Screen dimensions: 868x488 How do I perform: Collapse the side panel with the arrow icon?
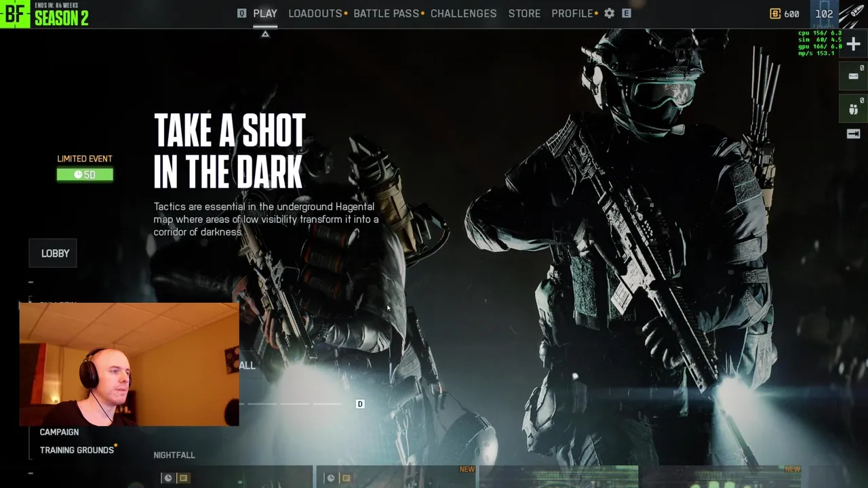(854, 134)
